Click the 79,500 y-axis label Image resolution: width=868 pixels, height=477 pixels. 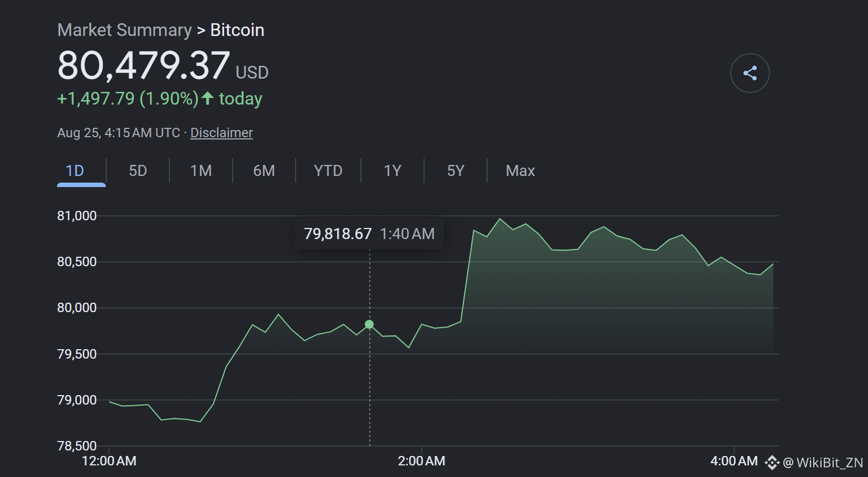pos(77,354)
